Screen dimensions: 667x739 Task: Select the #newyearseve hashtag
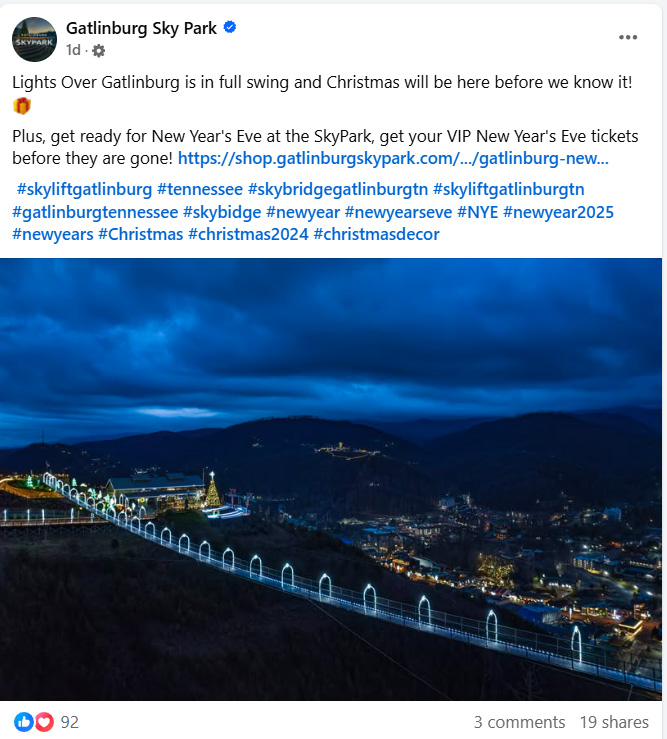point(398,212)
